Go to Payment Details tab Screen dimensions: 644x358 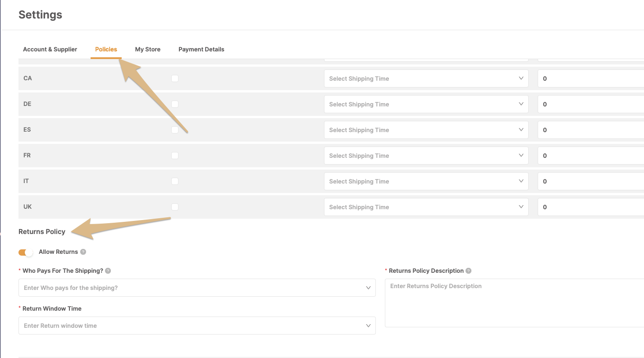tap(201, 49)
